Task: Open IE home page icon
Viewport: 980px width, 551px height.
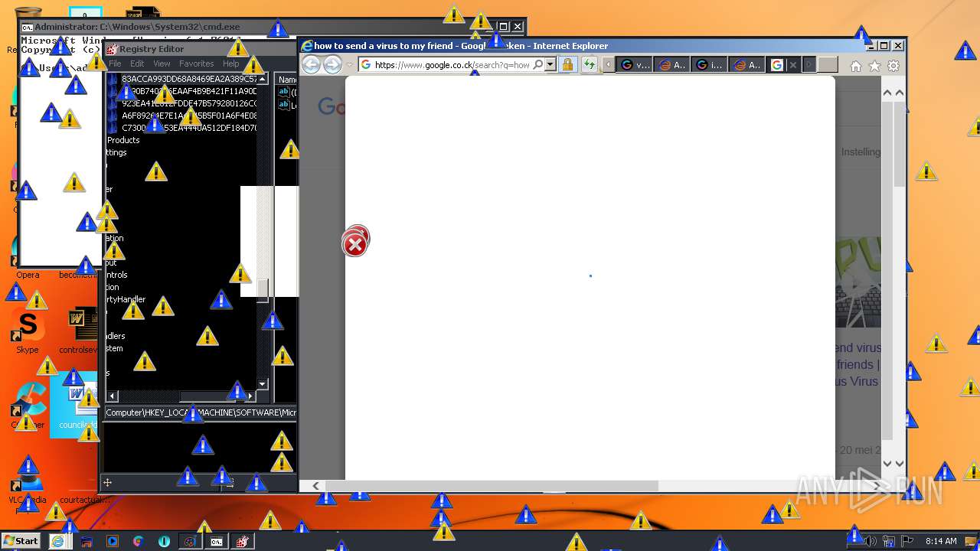Action: pos(856,67)
